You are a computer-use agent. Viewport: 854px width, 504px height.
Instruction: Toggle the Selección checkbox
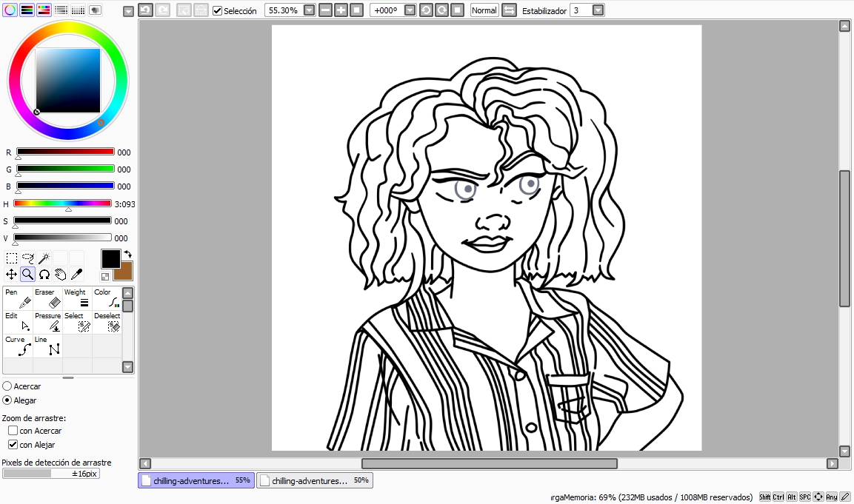click(217, 10)
